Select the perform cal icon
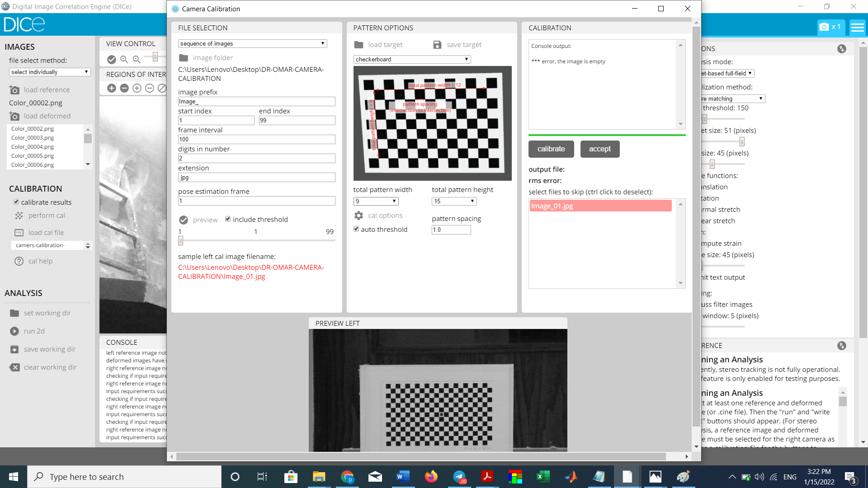The height and width of the screenshot is (488, 868). (x=19, y=216)
